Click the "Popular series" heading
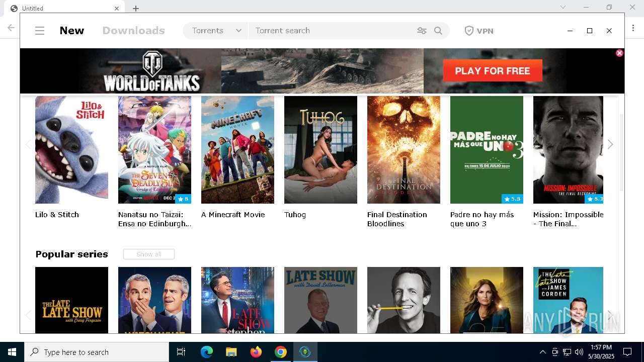The height and width of the screenshot is (362, 644). (x=71, y=254)
